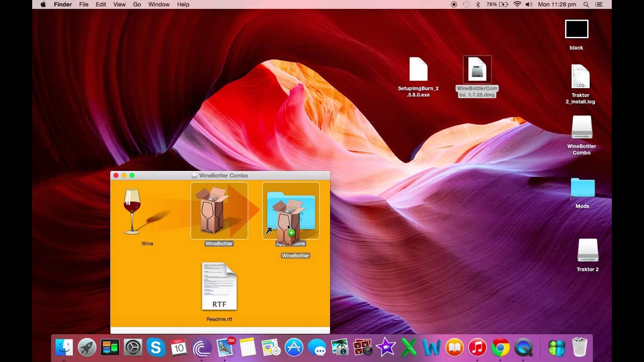Select SetupImgBurn_2.5.8.0.exe on the desktop
The height and width of the screenshot is (362, 644).
(x=418, y=69)
